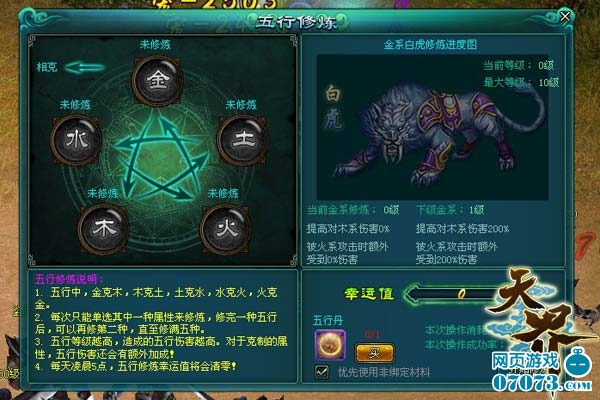Click 未修炼 label above the 水 orb
The image size is (600, 400).
pos(75,104)
